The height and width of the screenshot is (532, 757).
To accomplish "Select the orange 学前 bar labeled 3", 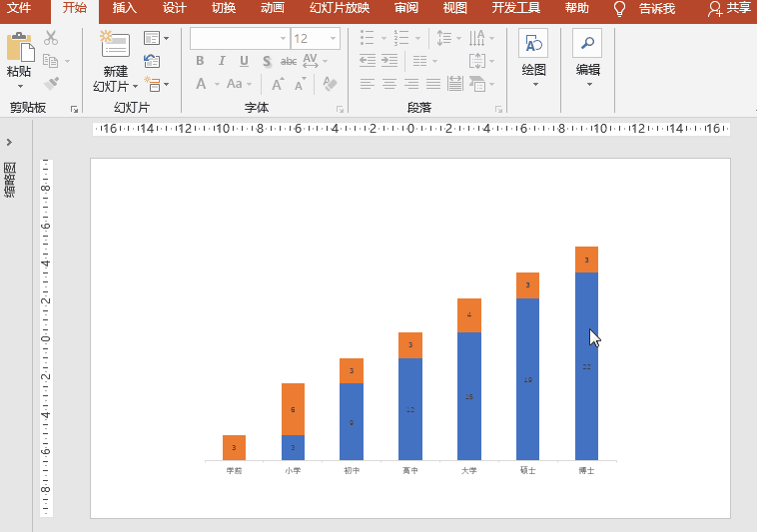I will 234,447.
